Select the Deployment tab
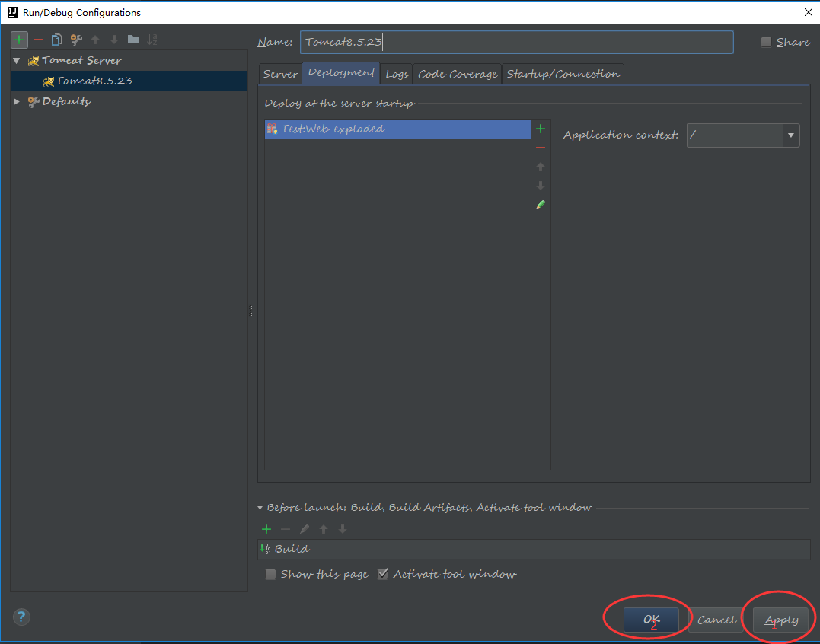This screenshot has height=644, width=820. [341, 72]
